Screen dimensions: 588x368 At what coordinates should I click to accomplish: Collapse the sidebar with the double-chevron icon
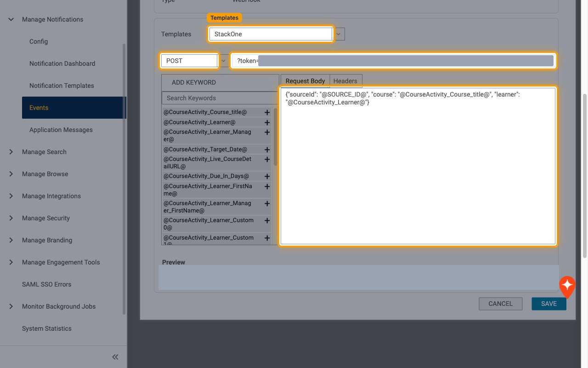pos(115,357)
